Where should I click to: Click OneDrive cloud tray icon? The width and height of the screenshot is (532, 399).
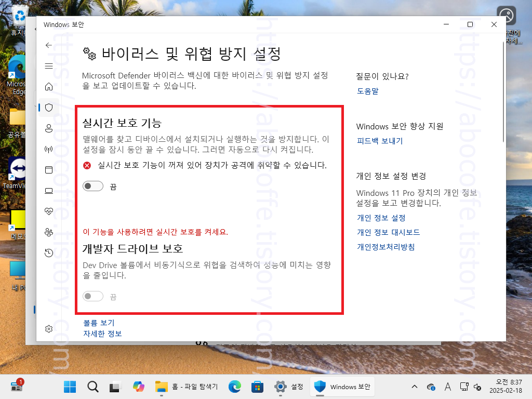point(431,387)
